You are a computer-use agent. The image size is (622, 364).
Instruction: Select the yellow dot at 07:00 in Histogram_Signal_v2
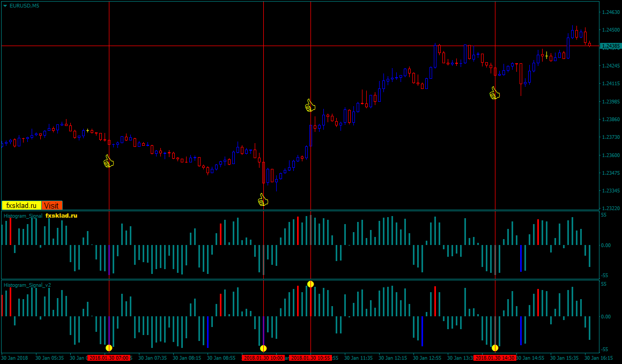point(109,347)
